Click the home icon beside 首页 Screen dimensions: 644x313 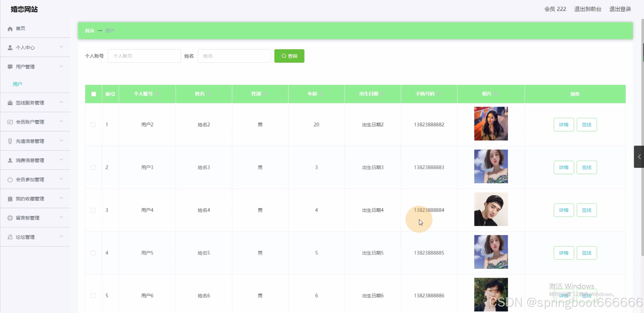pos(10,29)
